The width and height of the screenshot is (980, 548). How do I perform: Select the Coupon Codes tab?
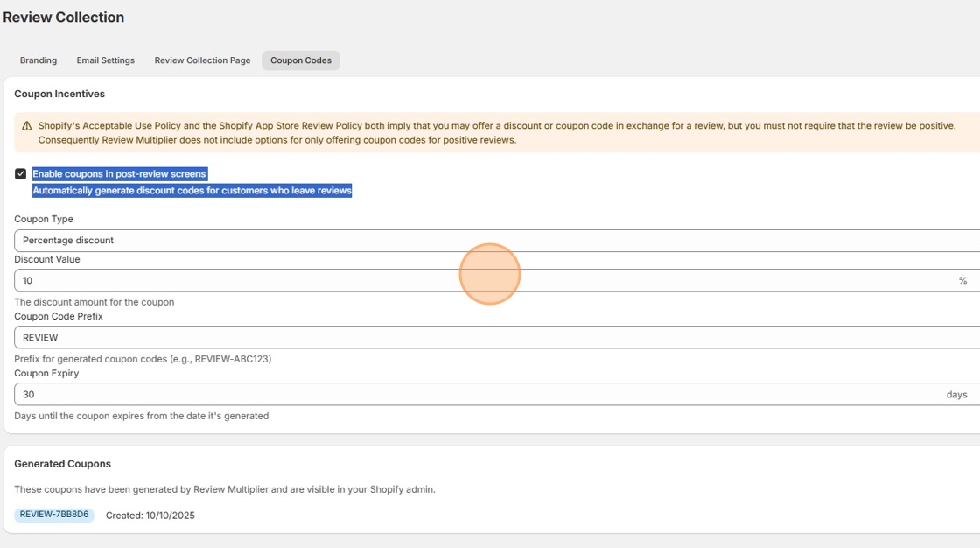300,60
